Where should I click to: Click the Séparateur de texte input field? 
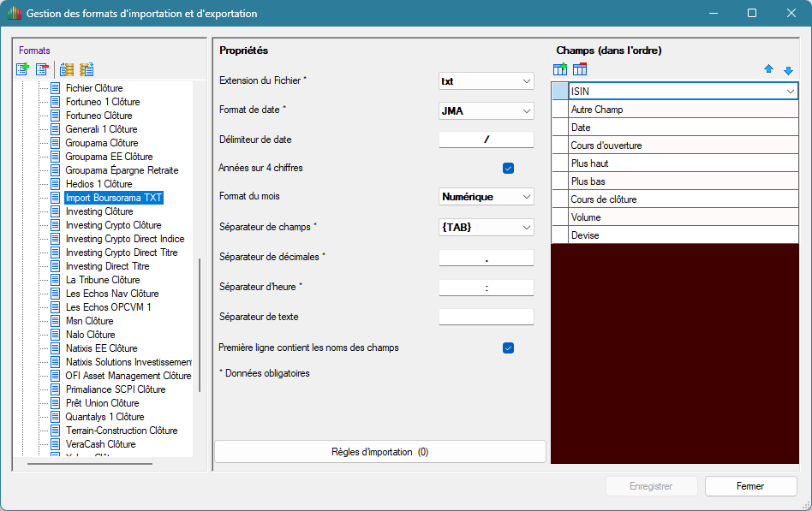pos(486,317)
